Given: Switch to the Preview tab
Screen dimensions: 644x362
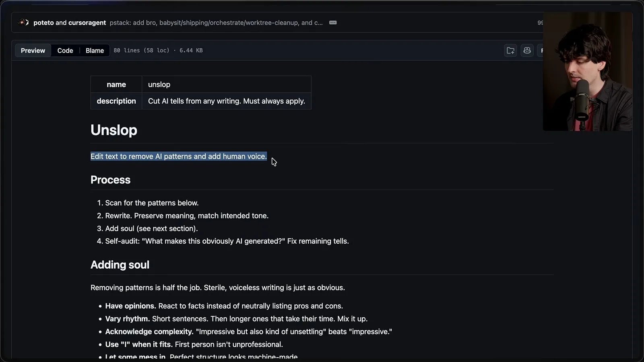Looking at the screenshot, I should [33, 50].
